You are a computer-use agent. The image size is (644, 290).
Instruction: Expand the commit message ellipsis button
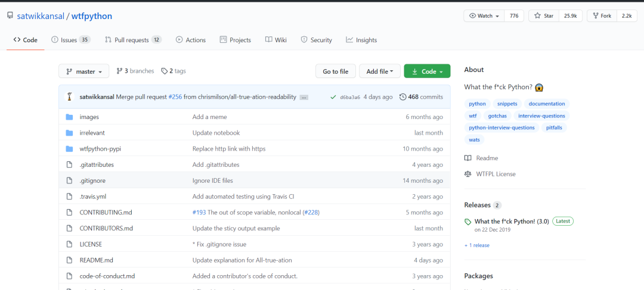304,97
